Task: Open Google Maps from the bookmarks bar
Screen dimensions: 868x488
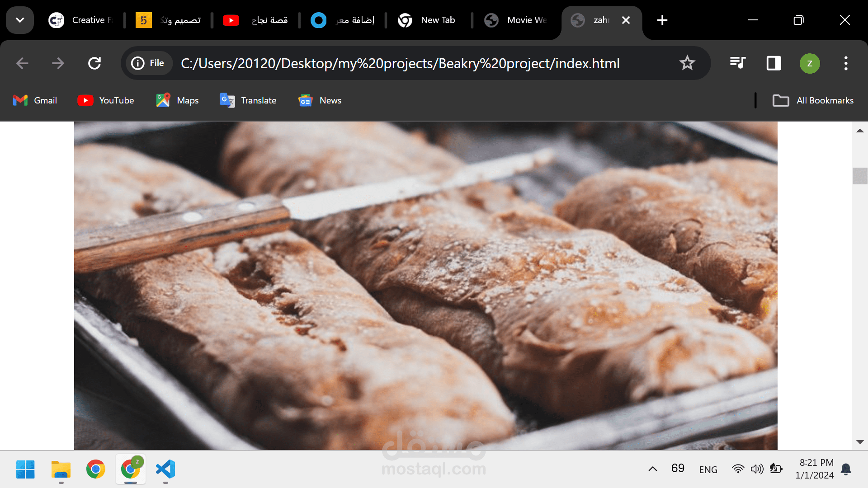Action: tap(177, 100)
